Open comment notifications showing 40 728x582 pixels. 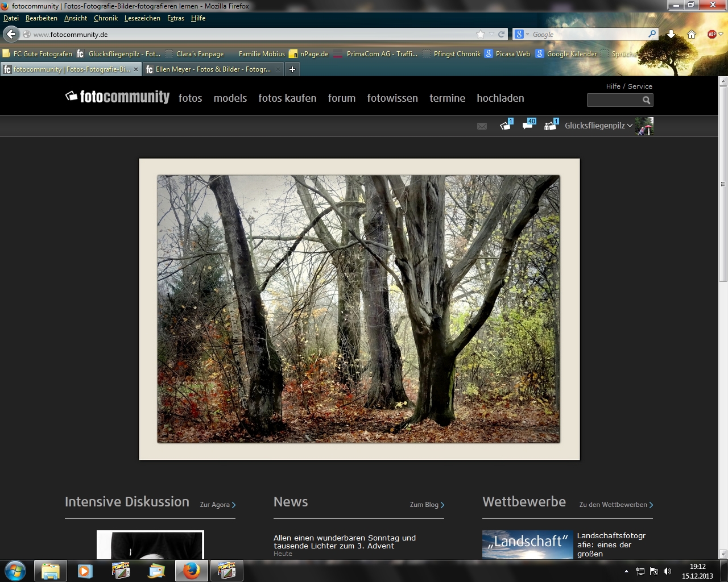point(528,126)
